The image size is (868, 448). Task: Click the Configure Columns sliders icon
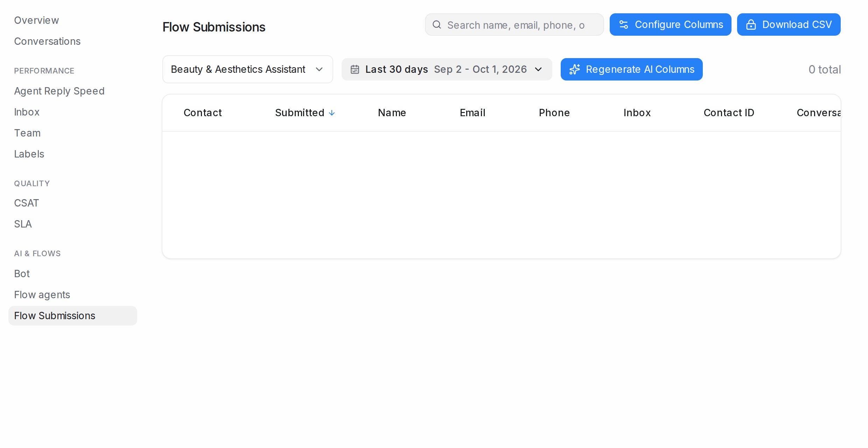624,24
